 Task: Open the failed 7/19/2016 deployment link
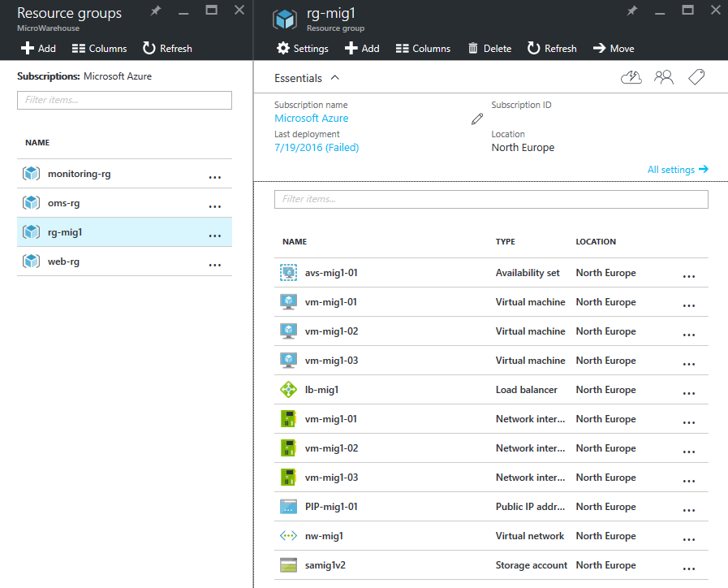317,148
